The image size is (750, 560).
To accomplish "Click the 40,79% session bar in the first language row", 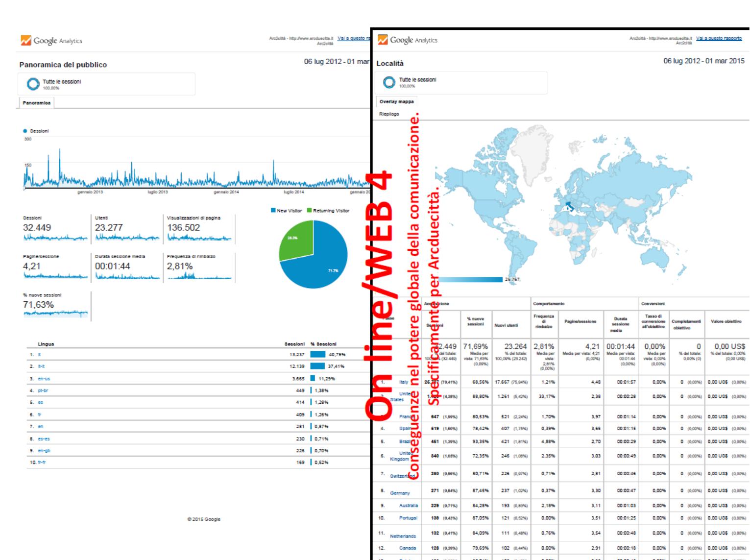I will tap(318, 354).
